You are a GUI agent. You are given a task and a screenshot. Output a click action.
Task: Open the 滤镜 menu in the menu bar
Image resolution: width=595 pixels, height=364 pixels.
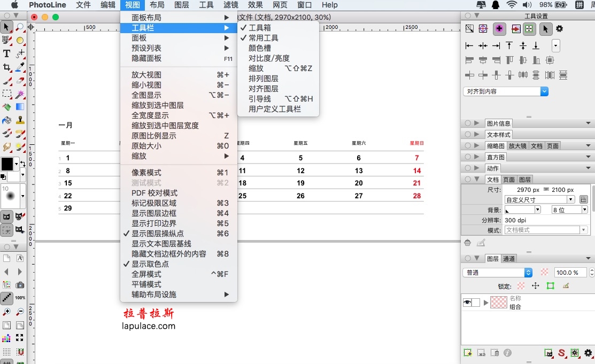pos(231,5)
